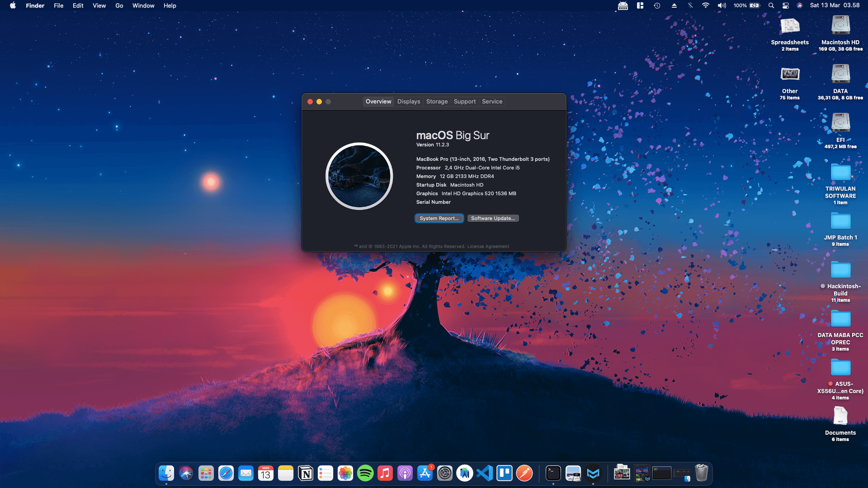Open Control Center toggles in menu bar

point(786,5)
